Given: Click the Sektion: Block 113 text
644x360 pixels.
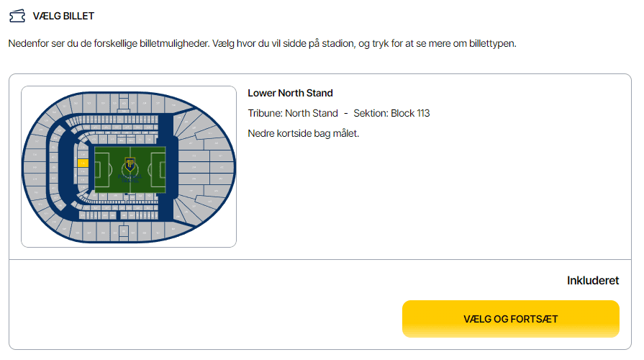Looking at the screenshot, I should [x=391, y=114].
